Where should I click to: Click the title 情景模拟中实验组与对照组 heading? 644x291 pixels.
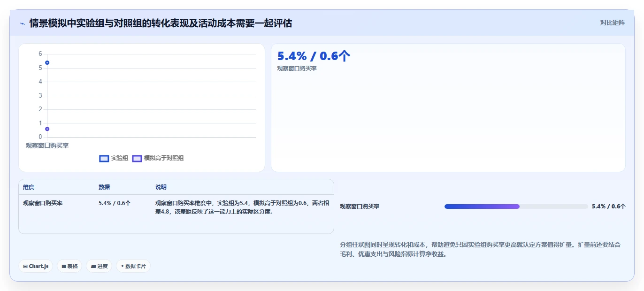[x=161, y=23]
